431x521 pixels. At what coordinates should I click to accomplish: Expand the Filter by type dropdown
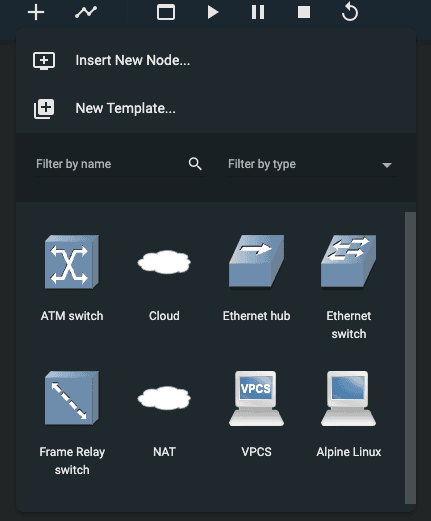click(312, 164)
